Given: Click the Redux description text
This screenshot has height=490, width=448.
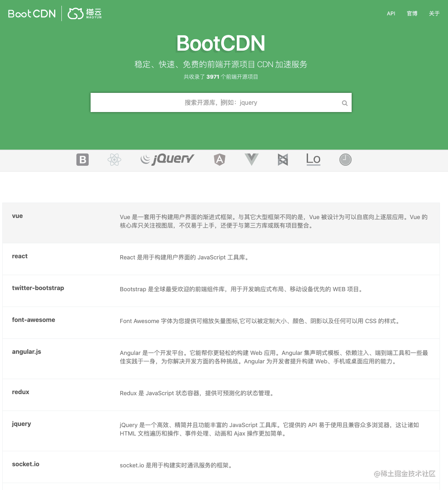Looking at the screenshot, I should click(197, 393).
